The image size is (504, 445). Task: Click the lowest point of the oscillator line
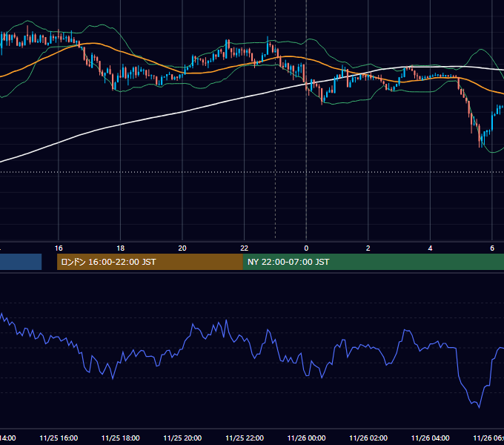point(480,408)
